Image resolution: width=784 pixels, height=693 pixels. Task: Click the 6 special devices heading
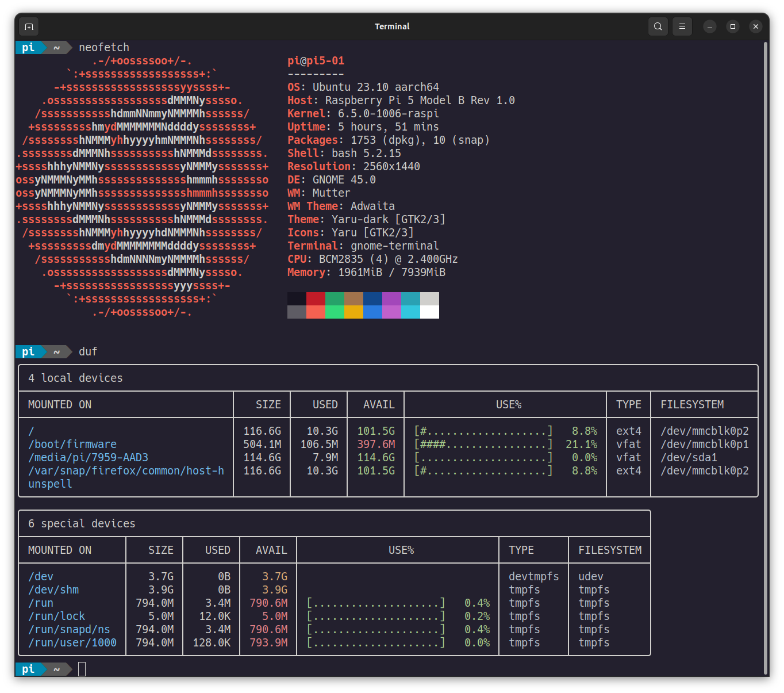82,523
